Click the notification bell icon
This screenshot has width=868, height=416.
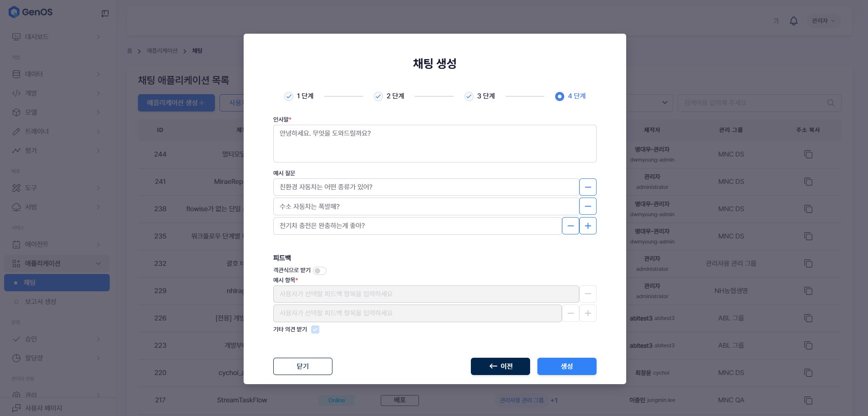[x=793, y=21]
